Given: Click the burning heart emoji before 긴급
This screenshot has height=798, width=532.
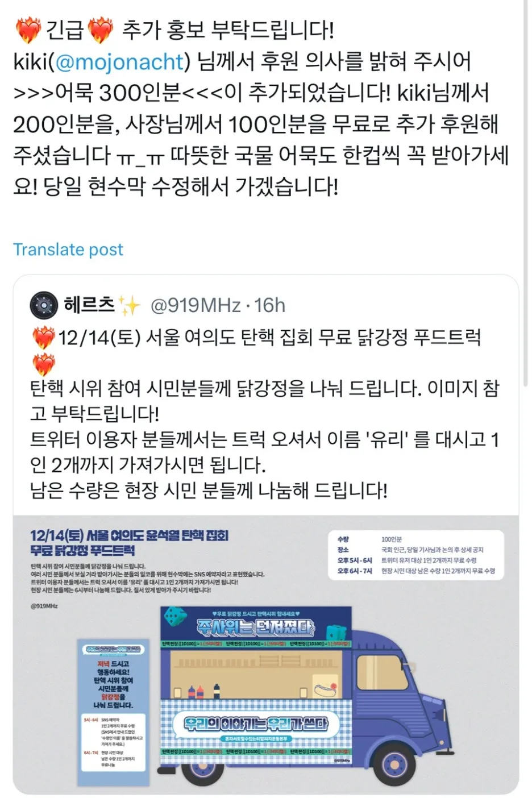Looking at the screenshot, I should [28, 30].
